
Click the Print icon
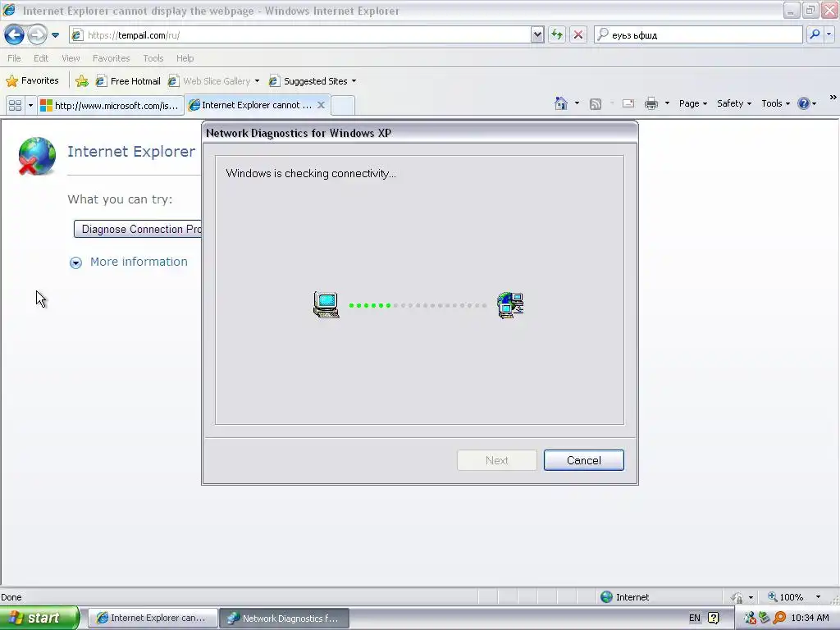[x=651, y=103]
